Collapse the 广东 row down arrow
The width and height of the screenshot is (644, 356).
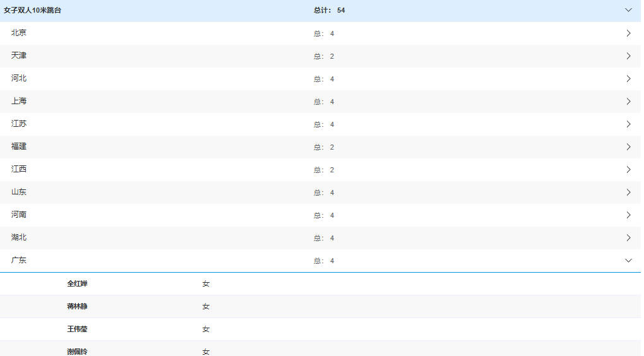[628, 261]
